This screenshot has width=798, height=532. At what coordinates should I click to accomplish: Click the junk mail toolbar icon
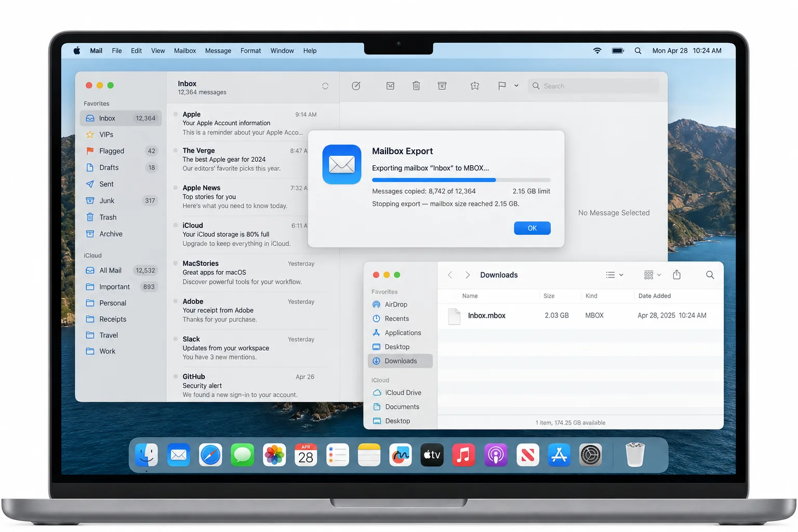390,86
